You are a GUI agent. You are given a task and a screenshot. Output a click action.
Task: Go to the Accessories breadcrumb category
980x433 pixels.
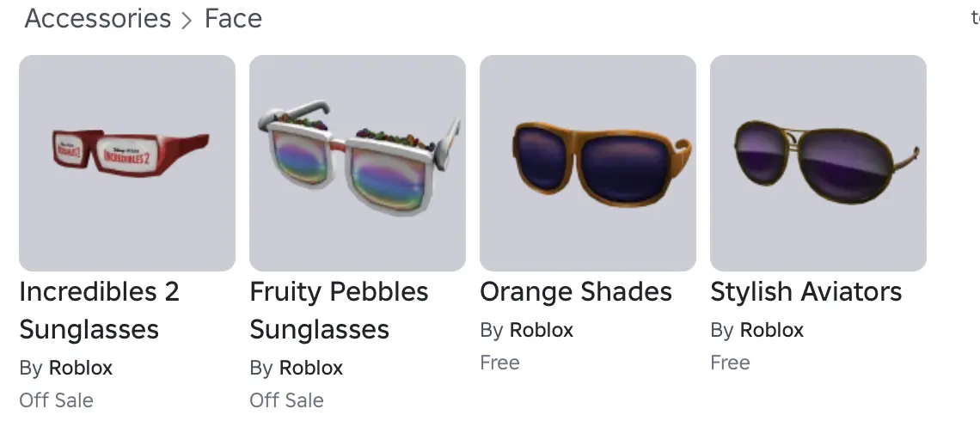98,19
